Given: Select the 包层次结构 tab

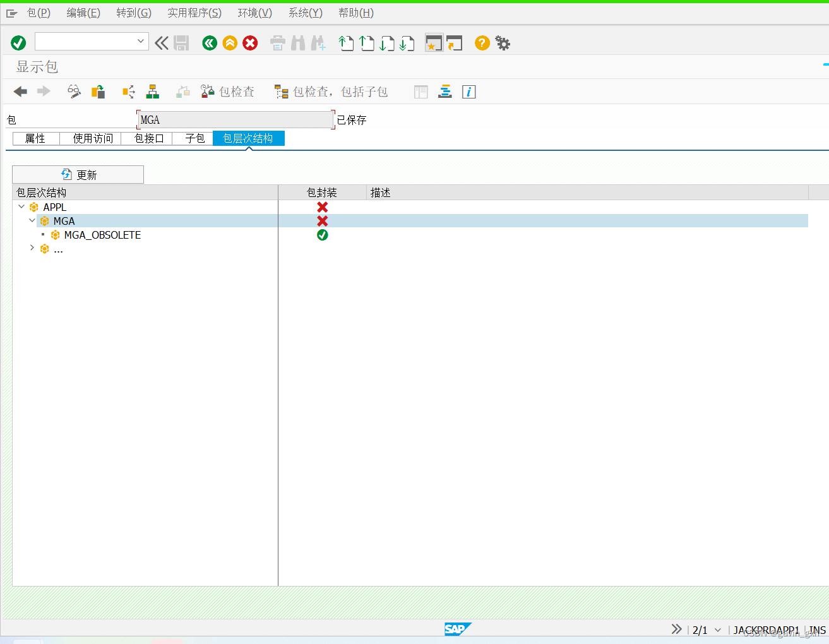Looking at the screenshot, I should (249, 138).
